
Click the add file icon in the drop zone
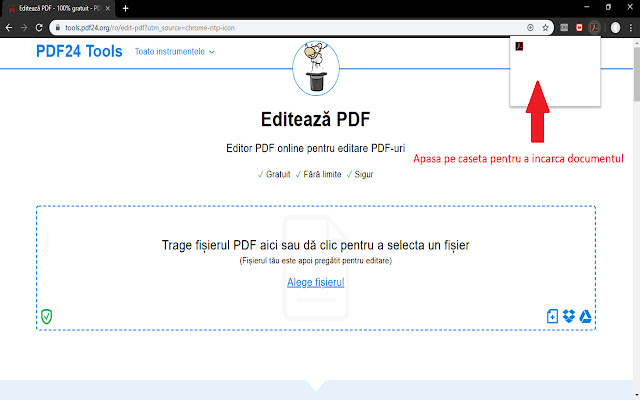click(x=552, y=316)
